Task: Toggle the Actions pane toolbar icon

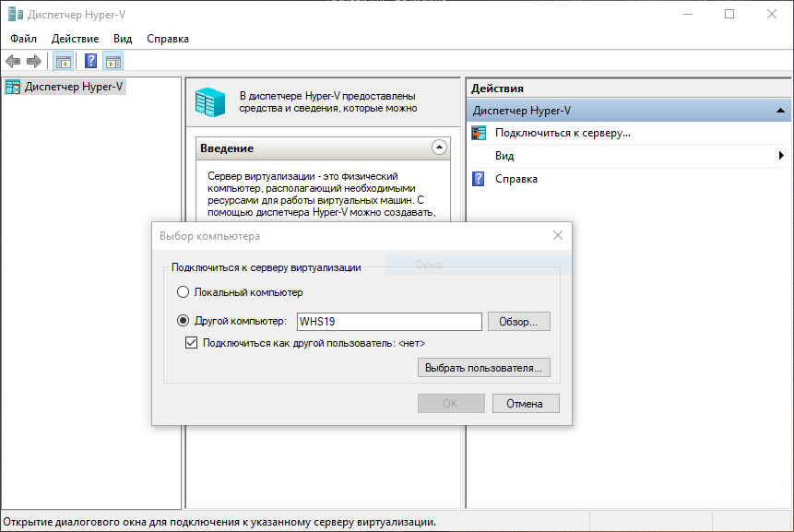Action: tap(113, 62)
